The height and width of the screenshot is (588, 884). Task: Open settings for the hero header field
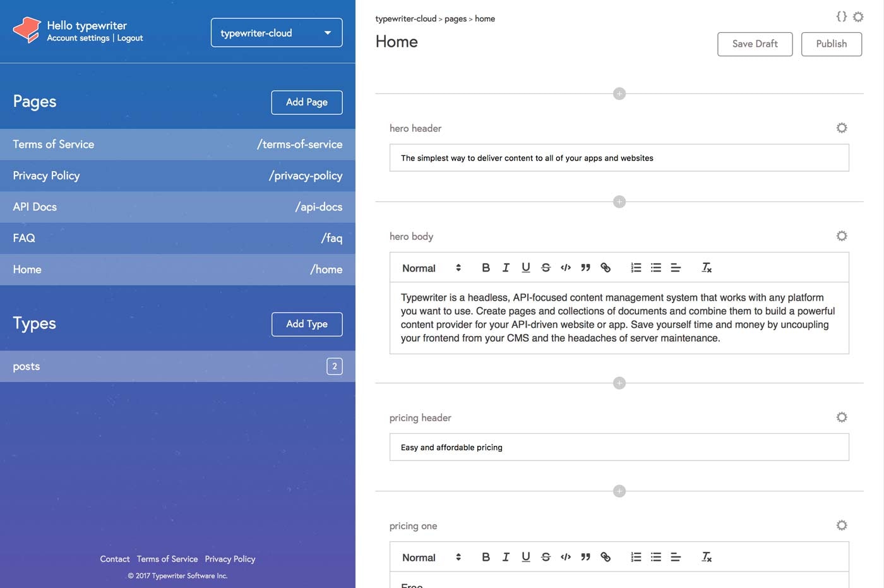click(842, 128)
